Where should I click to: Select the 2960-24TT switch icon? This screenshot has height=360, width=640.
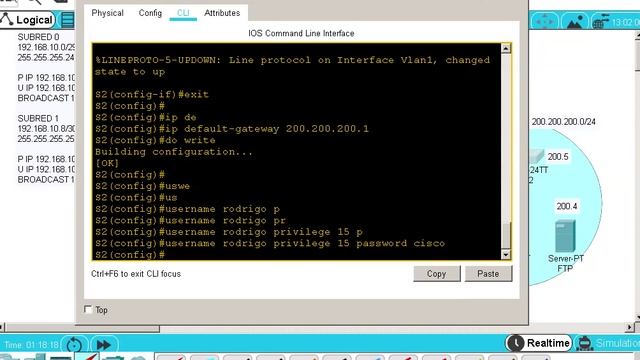pos(536,157)
